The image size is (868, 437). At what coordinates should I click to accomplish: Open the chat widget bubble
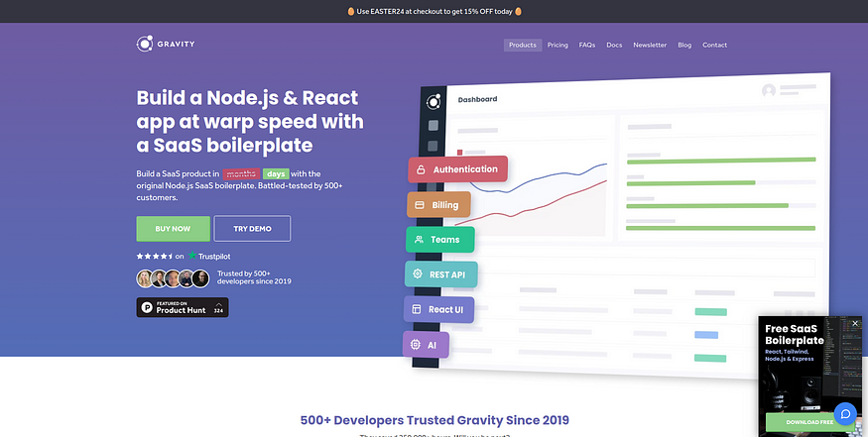(845, 414)
